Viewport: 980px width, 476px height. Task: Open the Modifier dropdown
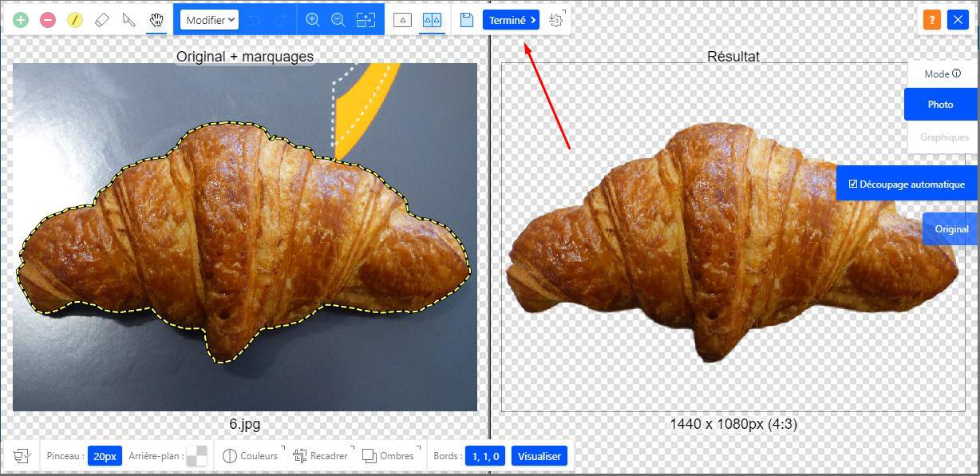coord(209,20)
